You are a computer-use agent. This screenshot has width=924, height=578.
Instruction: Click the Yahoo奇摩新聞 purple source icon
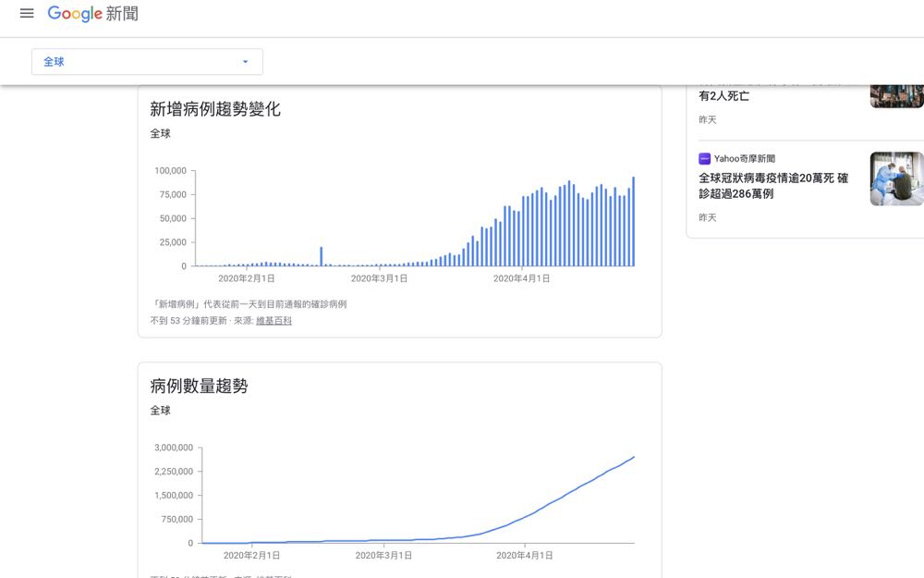point(704,159)
